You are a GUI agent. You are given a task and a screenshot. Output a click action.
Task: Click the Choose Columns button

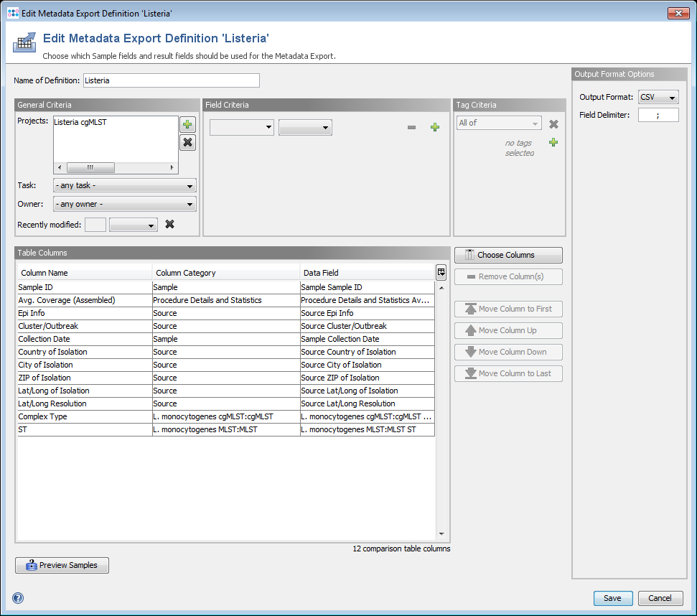508,255
